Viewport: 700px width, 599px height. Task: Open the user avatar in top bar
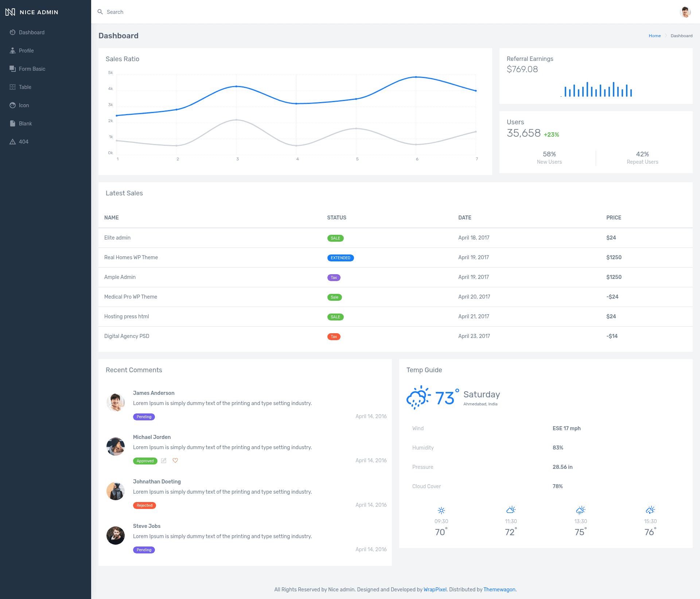click(685, 12)
